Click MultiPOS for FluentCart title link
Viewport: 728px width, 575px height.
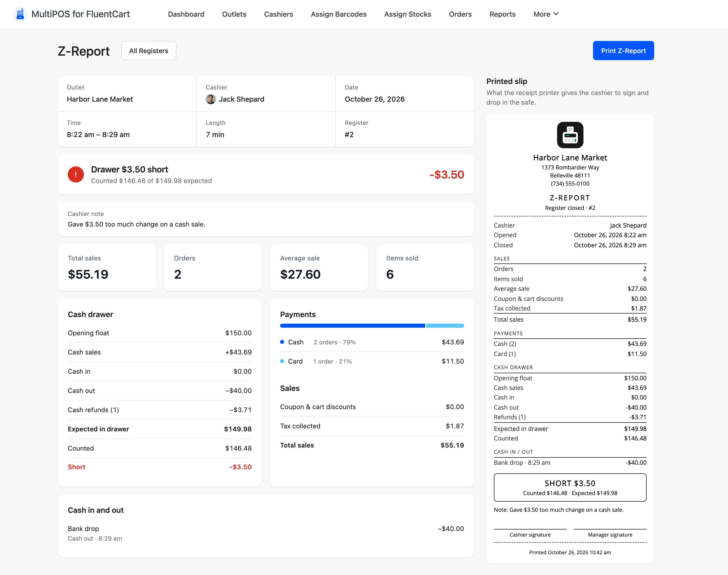(x=80, y=14)
